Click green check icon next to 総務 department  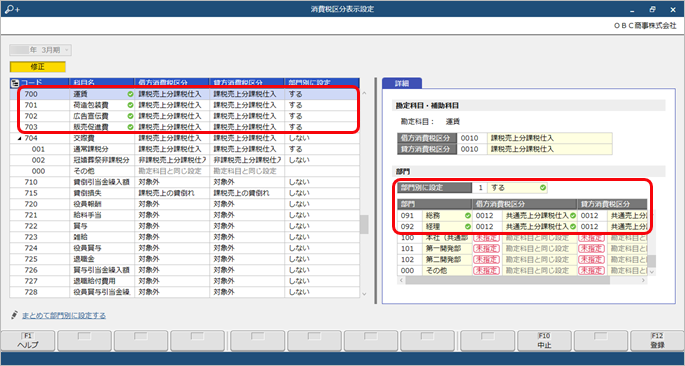[x=468, y=215]
